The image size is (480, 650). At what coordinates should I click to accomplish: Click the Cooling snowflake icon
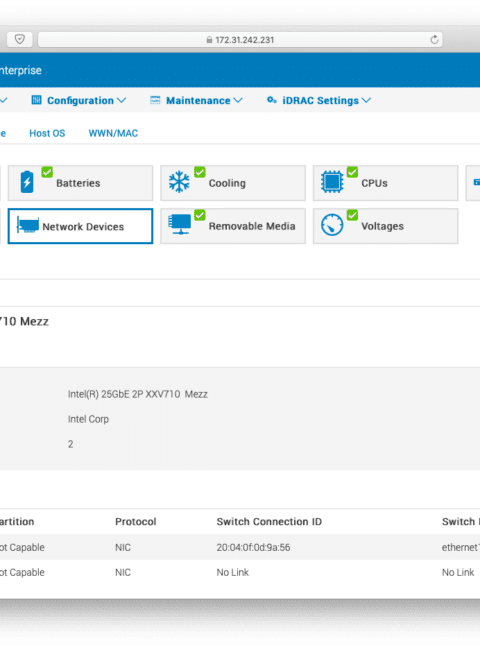(x=179, y=182)
